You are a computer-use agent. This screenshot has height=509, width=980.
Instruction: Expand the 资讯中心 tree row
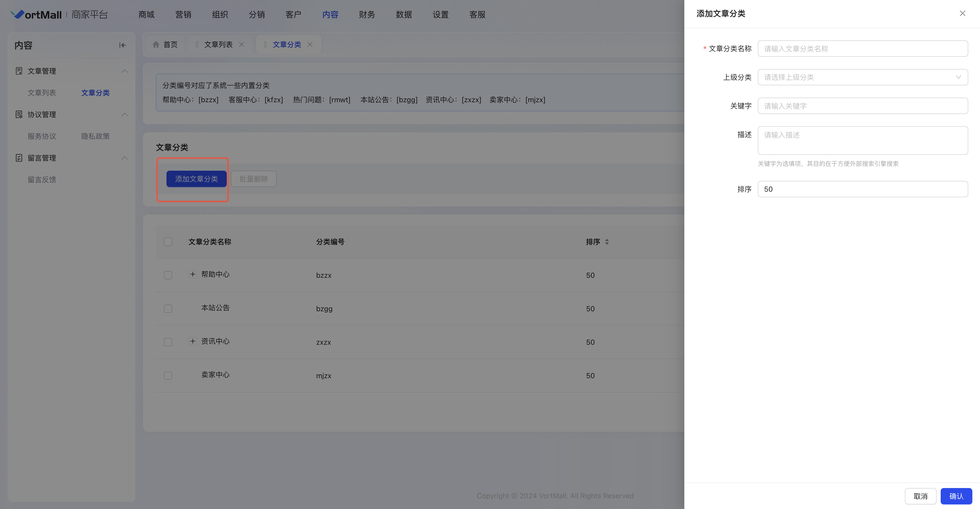[x=193, y=341]
